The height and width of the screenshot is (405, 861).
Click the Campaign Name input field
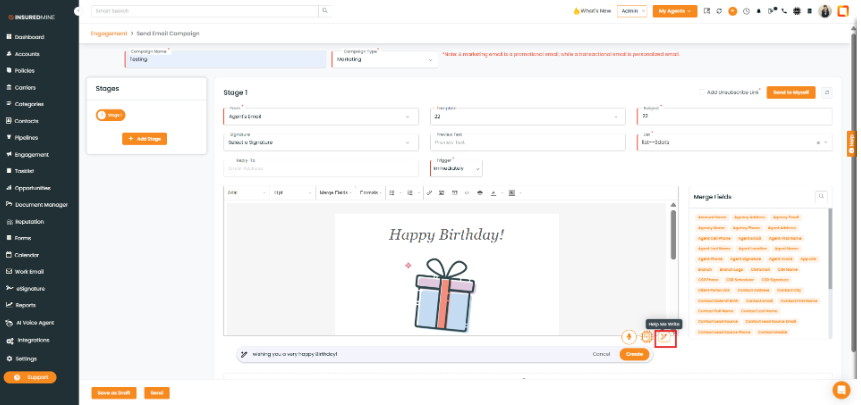tap(227, 59)
